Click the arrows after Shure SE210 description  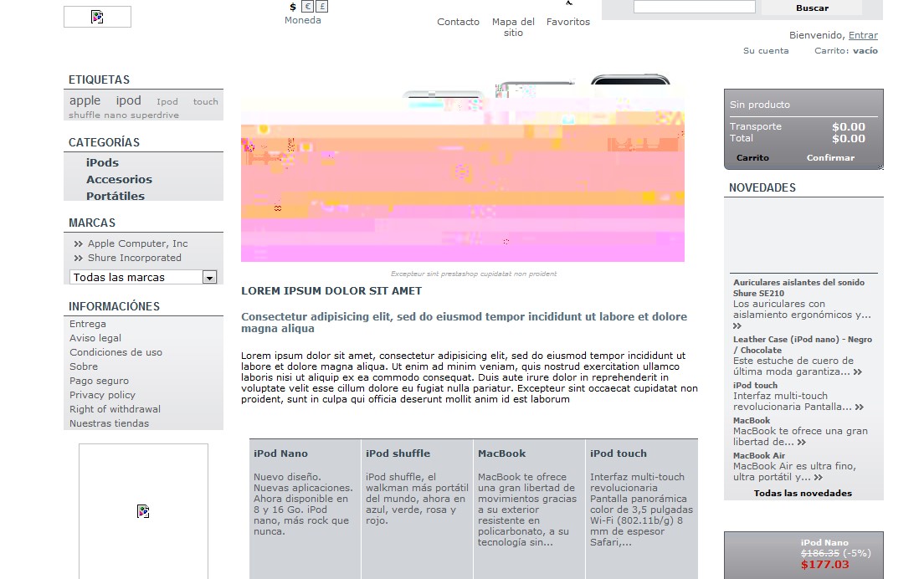pos(737,325)
